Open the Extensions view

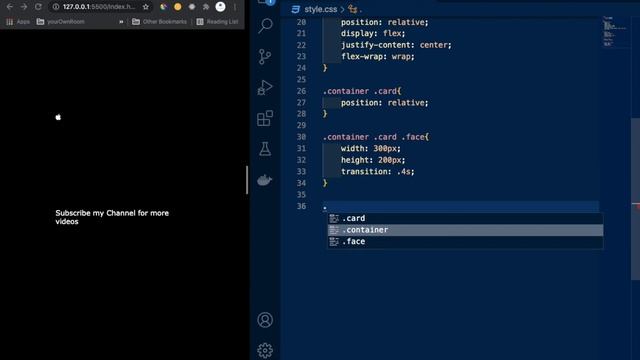[x=265, y=118]
